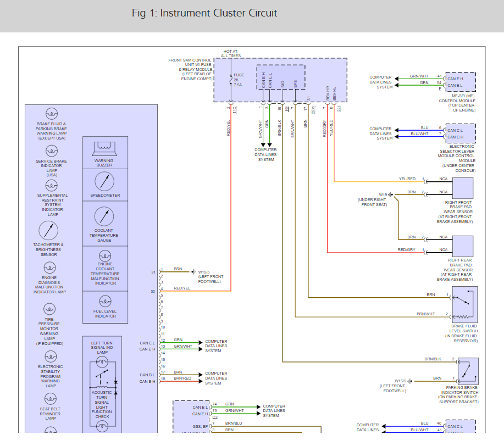This screenshot has height=440, width=504.
Task: Select the service brake indicator lamp symbol
Action: point(51,151)
